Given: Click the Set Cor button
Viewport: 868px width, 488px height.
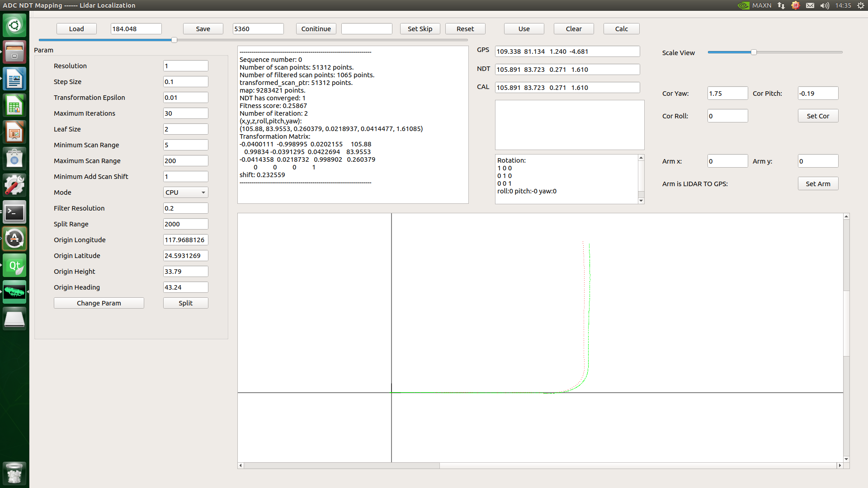Looking at the screenshot, I should coord(817,116).
